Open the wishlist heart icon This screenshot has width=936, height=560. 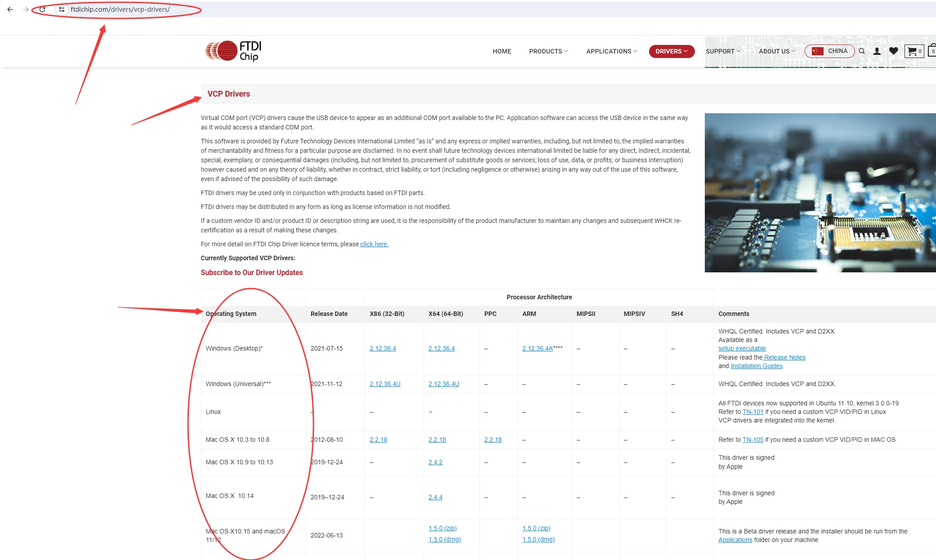pyautogui.click(x=893, y=51)
